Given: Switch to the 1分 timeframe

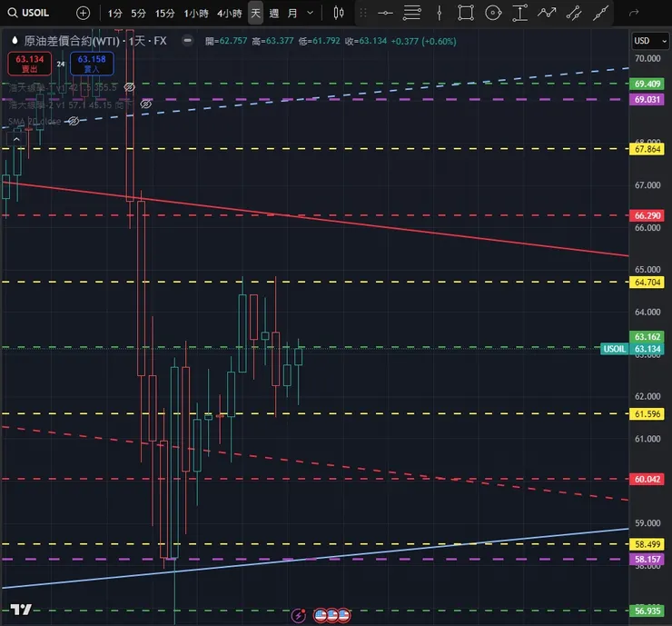Looking at the screenshot, I should 114,14.
